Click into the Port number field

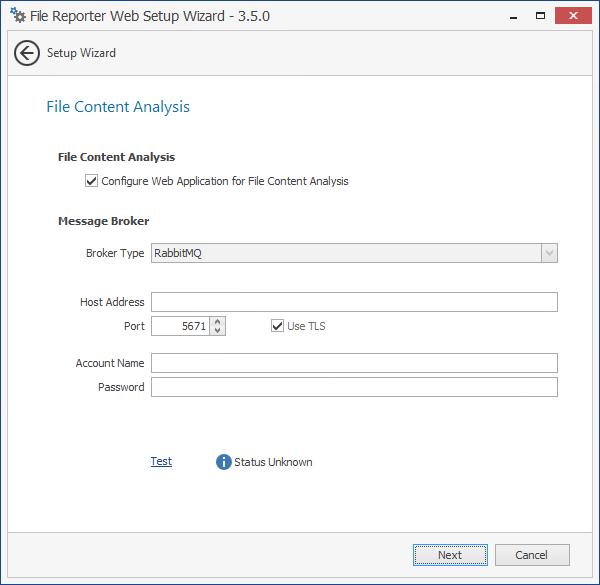[181, 326]
